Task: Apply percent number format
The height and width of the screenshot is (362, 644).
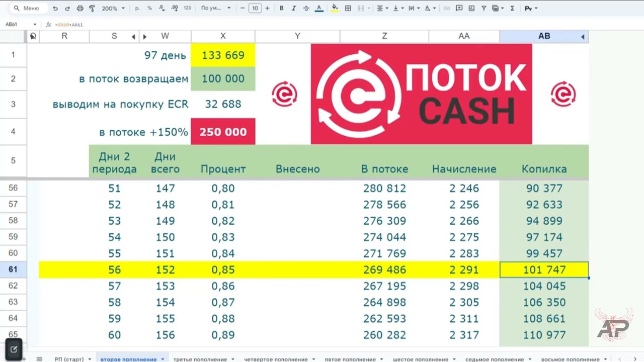Action: tap(149, 9)
